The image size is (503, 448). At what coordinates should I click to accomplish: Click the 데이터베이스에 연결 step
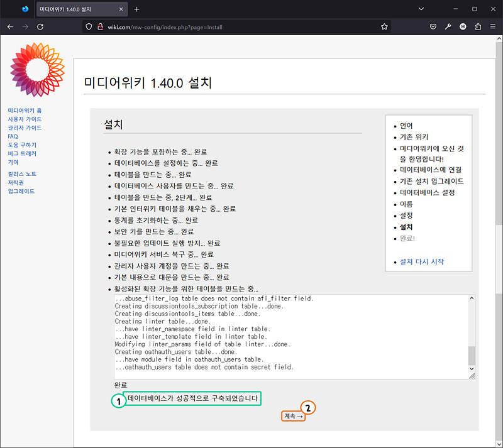[x=431, y=170]
